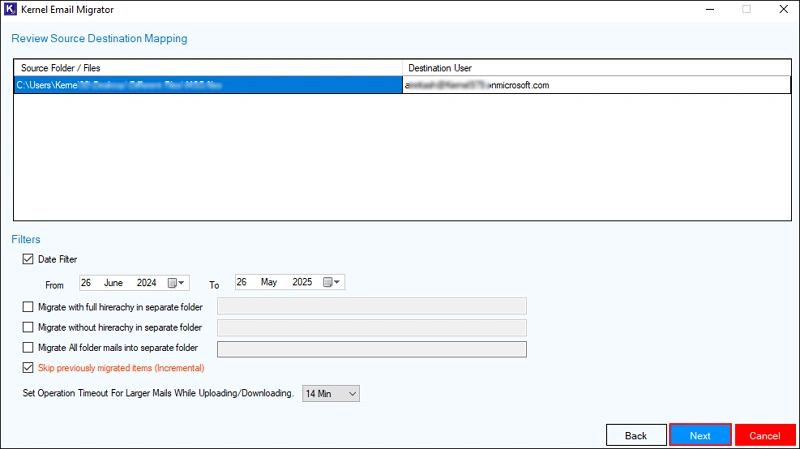Image resolution: width=800 pixels, height=449 pixels.
Task: Enable Migrate with full hierarchy in separate folder
Action: click(x=28, y=307)
